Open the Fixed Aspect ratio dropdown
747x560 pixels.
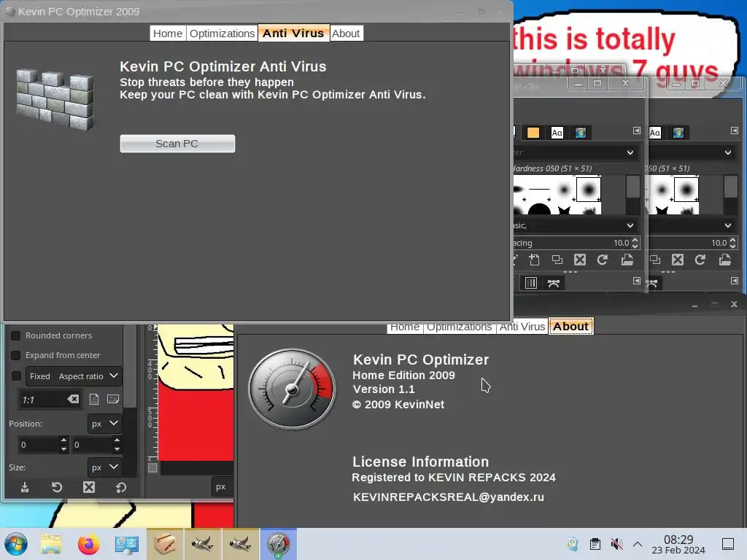[74, 376]
